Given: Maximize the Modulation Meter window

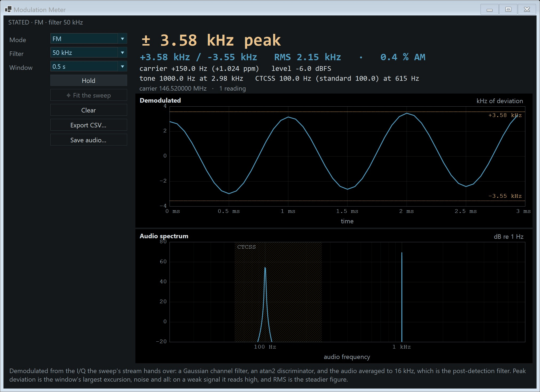Looking at the screenshot, I should (x=508, y=10).
